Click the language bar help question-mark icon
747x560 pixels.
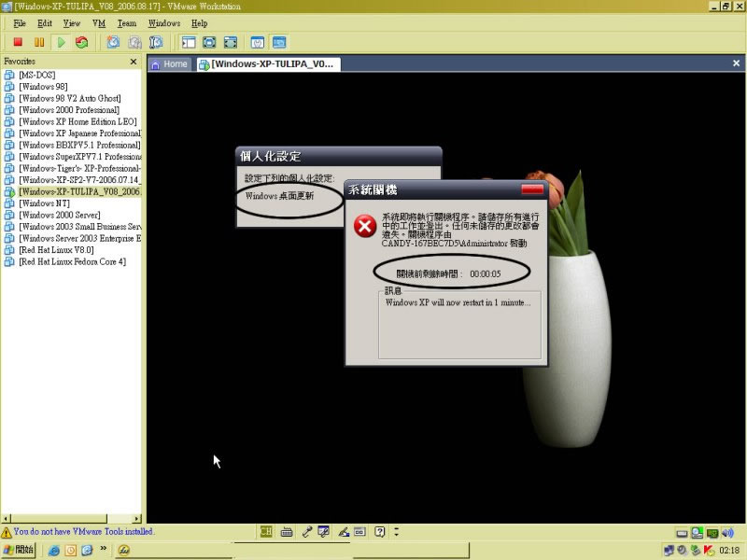pyautogui.click(x=379, y=531)
